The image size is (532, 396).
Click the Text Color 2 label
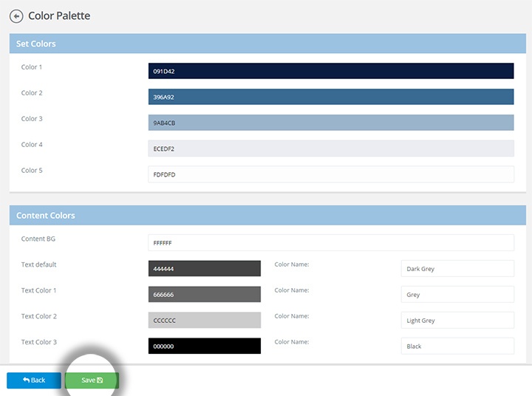pos(38,316)
